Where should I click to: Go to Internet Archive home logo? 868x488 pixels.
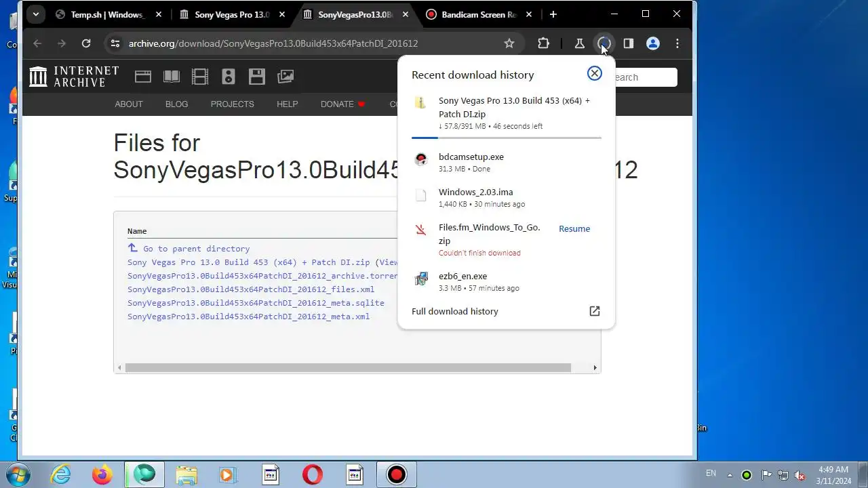pyautogui.click(x=74, y=77)
